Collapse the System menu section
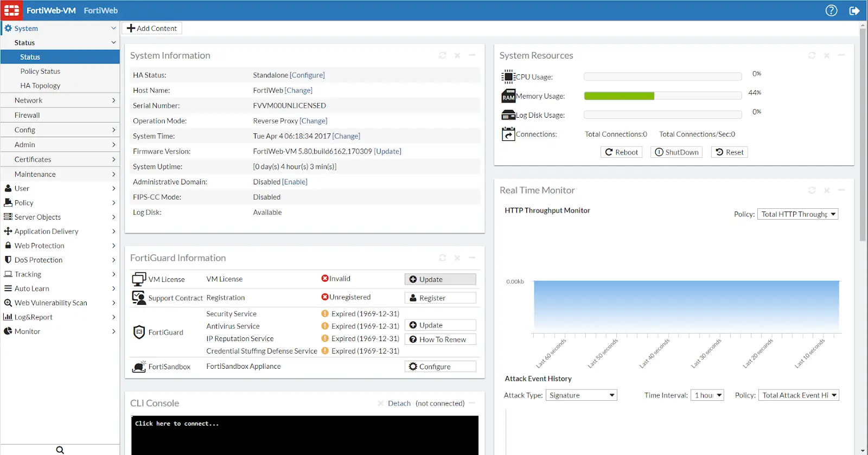 coord(113,28)
